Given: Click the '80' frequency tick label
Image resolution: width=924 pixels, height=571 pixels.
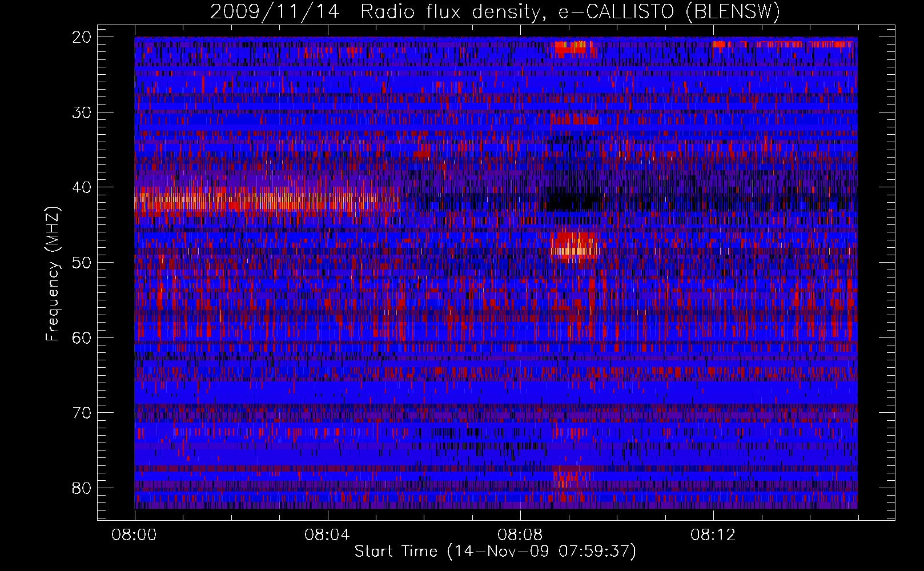Looking at the screenshot, I should [x=82, y=488].
